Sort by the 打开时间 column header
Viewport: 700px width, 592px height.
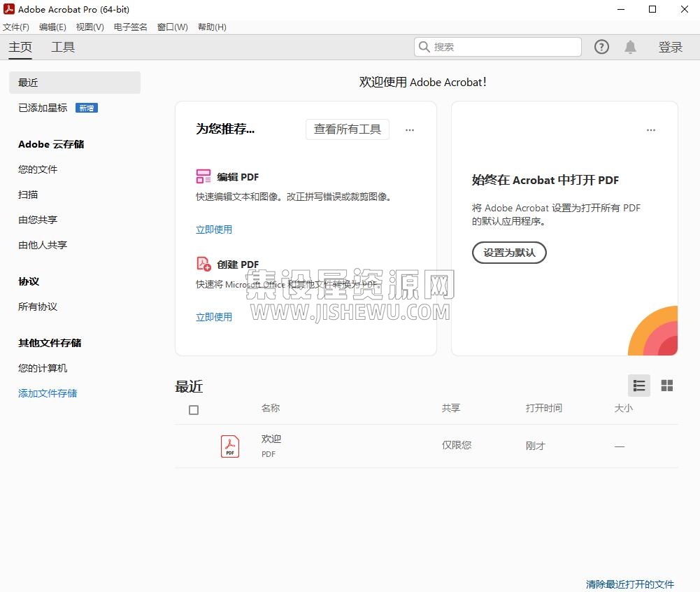point(544,408)
